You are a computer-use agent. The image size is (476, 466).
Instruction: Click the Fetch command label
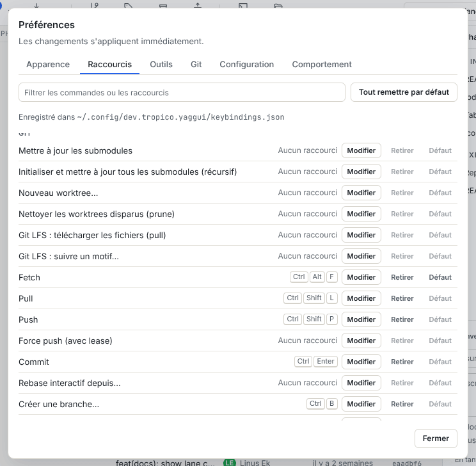(29, 277)
